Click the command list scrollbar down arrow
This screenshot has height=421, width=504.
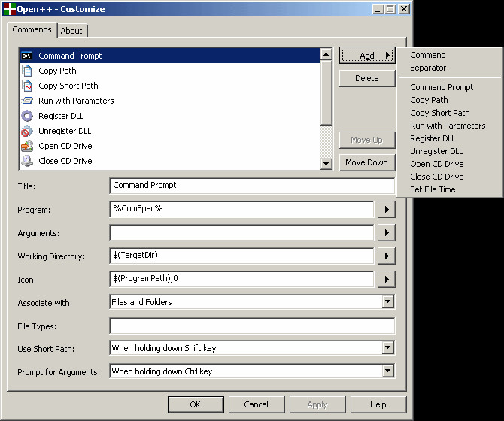326,163
